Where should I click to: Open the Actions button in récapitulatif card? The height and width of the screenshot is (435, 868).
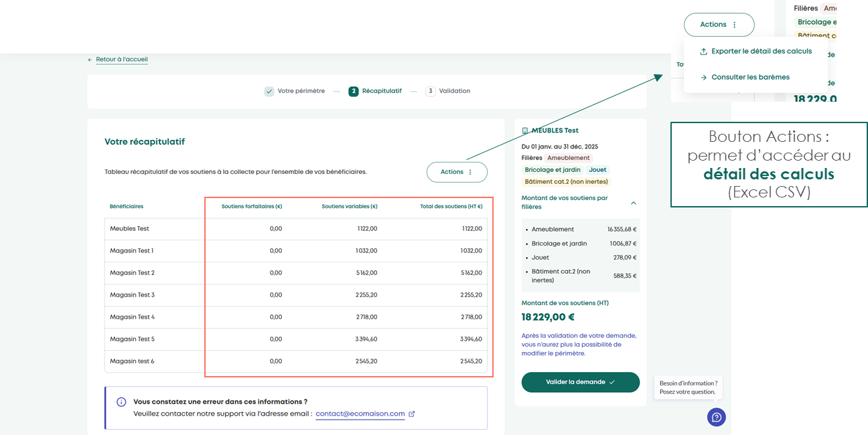[x=457, y=172]
